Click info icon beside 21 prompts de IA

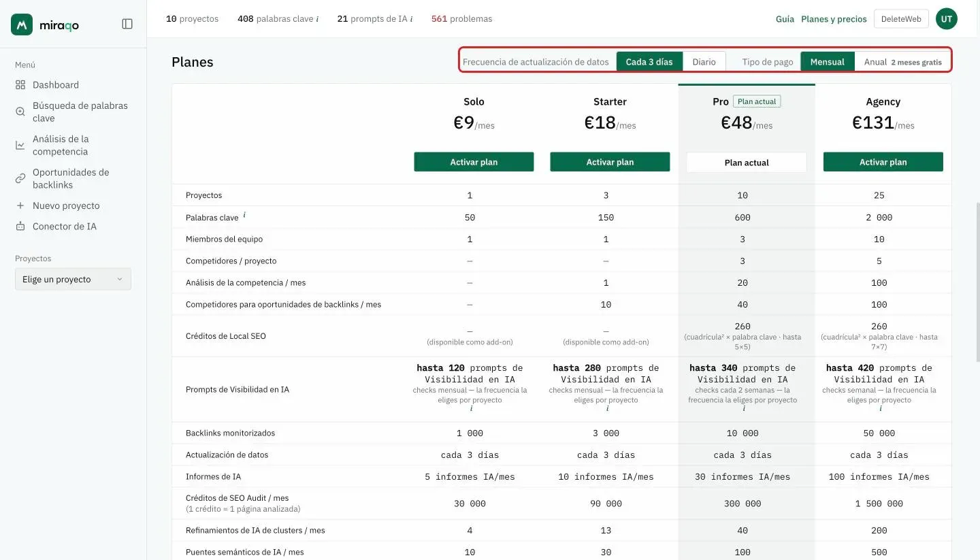[412, 19]
